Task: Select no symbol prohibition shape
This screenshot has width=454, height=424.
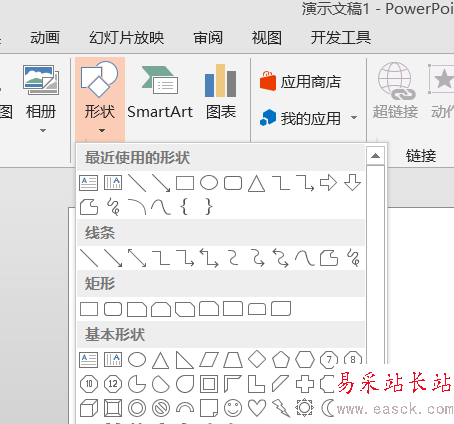Action: [x=161, y=408]
